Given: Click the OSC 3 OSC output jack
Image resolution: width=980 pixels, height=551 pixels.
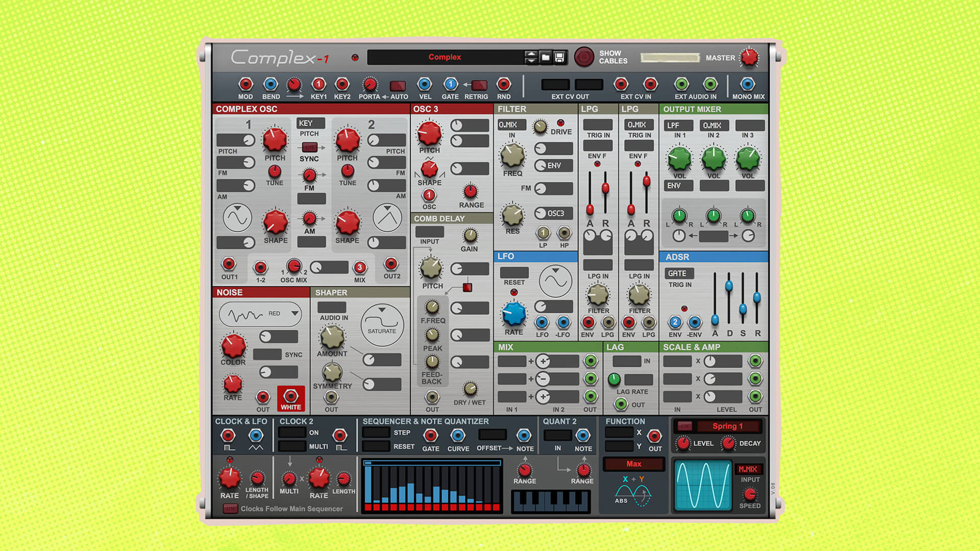Looking at the screenshot, I should coord(429,195).
